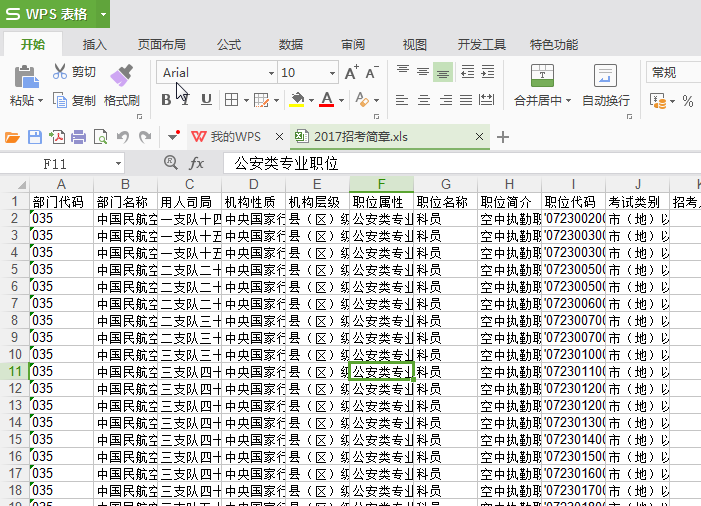This screenshot has height=506, width=701.
Task: Open the number format 常规 box
Action: [x=673, y=72]
